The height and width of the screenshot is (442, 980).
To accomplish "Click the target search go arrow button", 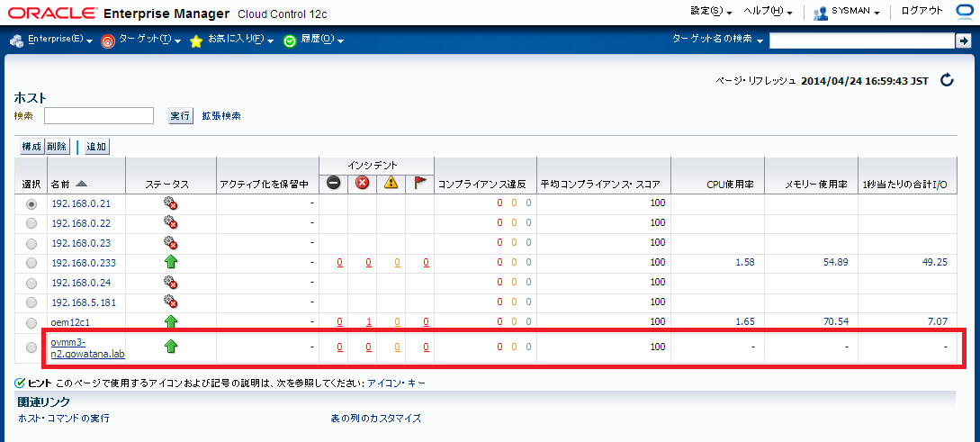I will tap(963, 41).
